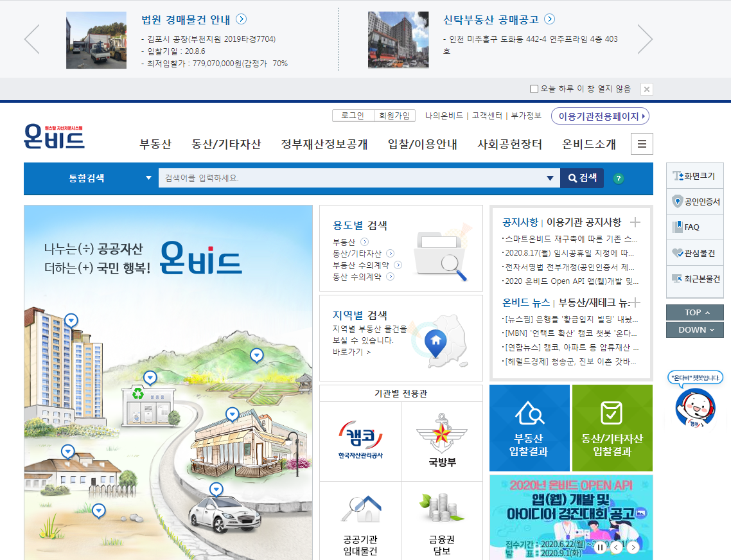Viewport: 731px width, 560px height.
Task: Open the FAQ sidebar item
Action: click(694, 227)
